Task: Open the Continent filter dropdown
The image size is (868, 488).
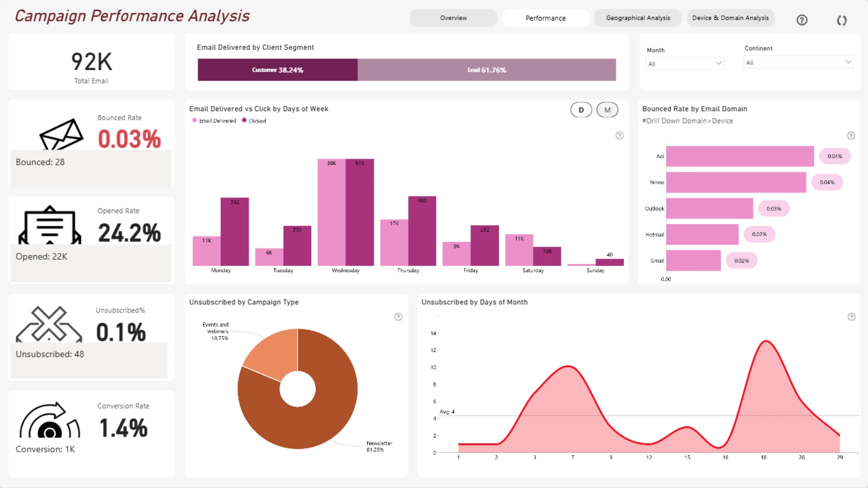Action: click(x=798, y=62)
